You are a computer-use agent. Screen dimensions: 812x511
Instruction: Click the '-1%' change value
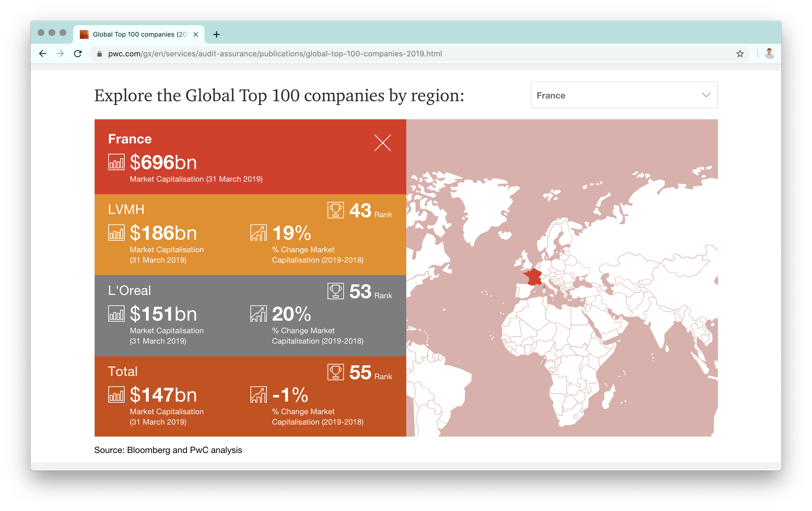point(290,395)
